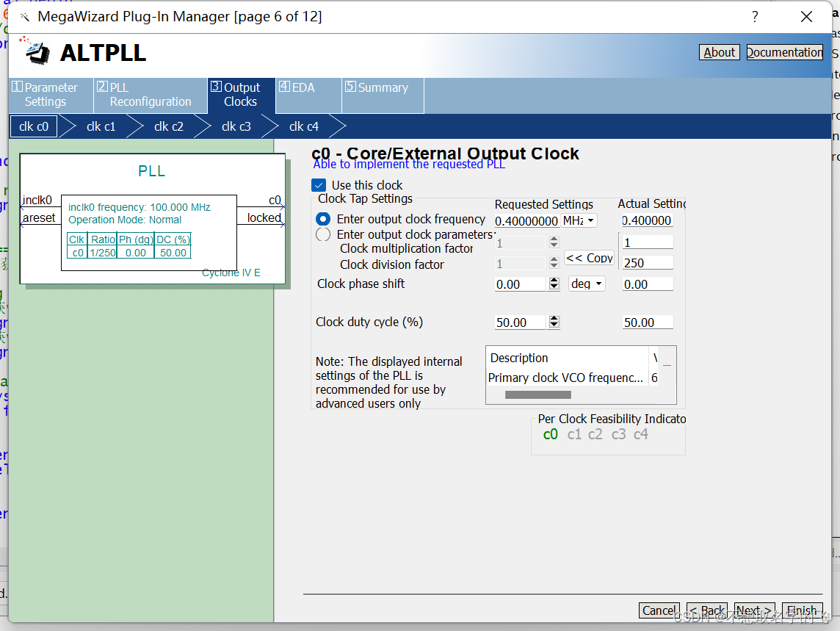Click the actual phase shift value 0.00
This screenshot has width=840, height=631.
click(x=647, y=284)
